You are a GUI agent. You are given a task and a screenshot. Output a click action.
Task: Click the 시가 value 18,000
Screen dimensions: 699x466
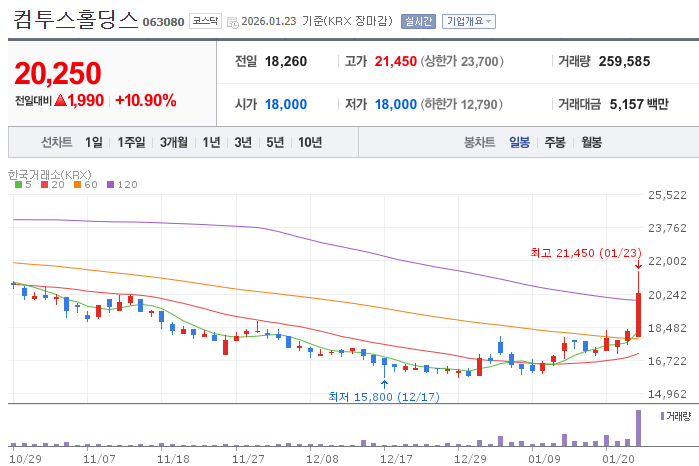pyautogui.click(x=286, y=104)
